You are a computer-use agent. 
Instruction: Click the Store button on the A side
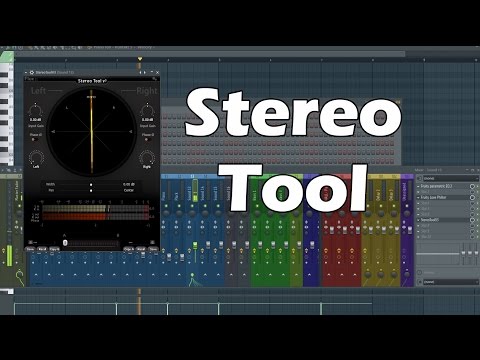30,249
